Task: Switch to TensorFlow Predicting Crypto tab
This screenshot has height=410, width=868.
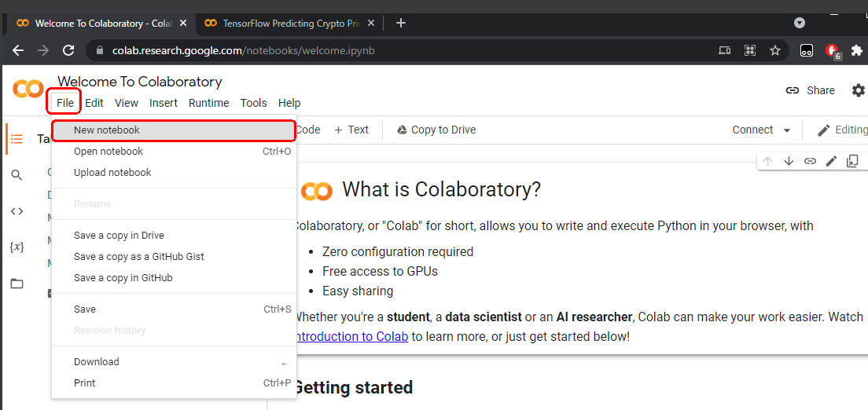Action: (x=289, y=24)
